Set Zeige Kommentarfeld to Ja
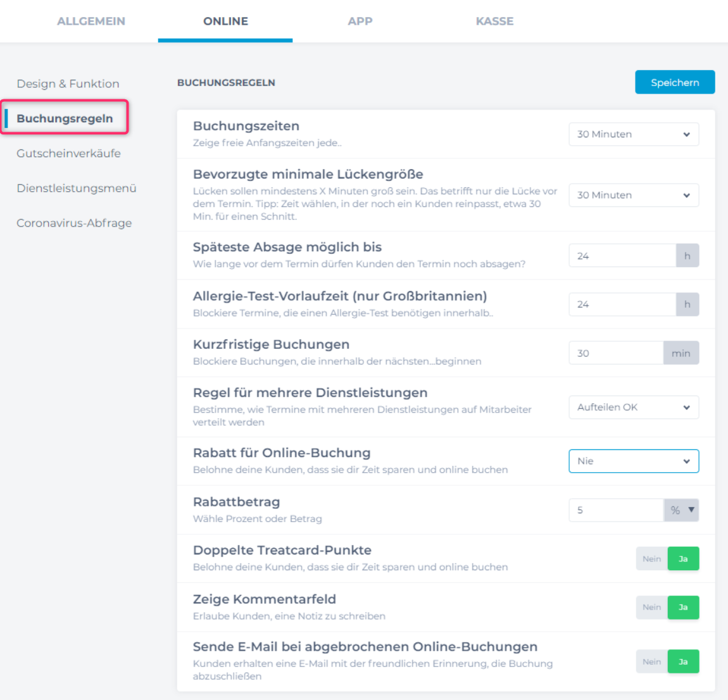This screenshot has width=728, height=700. [x=683, y=607]
